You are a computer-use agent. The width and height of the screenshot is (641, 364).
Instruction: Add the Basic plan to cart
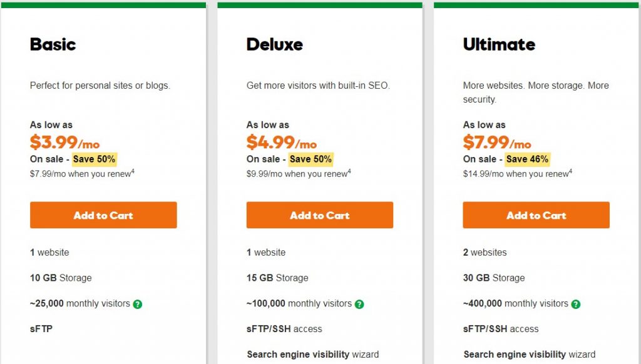pos(103,215)
